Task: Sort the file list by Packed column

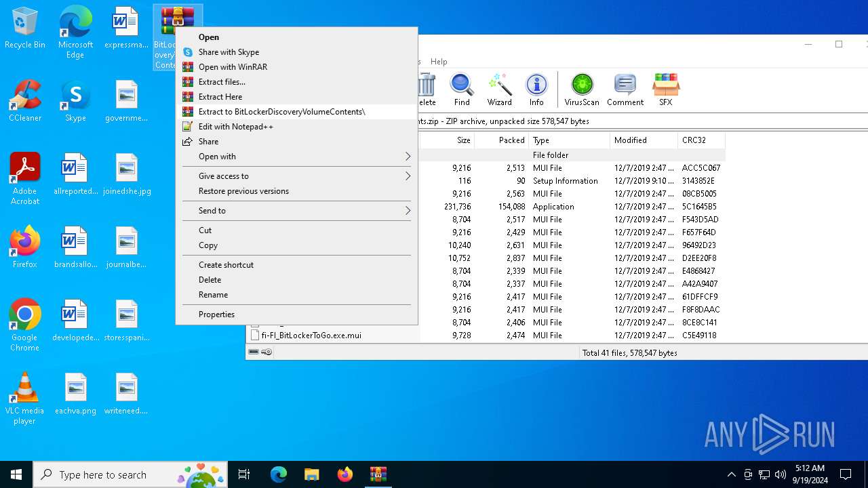Action: click(x=502, y=140)
